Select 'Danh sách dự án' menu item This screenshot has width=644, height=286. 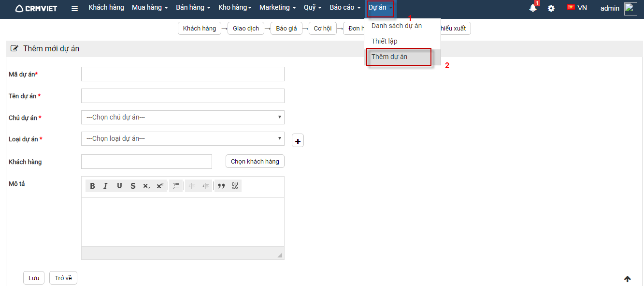point(396,26)
